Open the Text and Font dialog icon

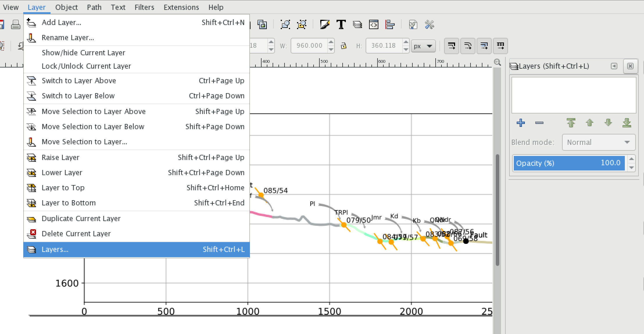(x=341, y=25)
